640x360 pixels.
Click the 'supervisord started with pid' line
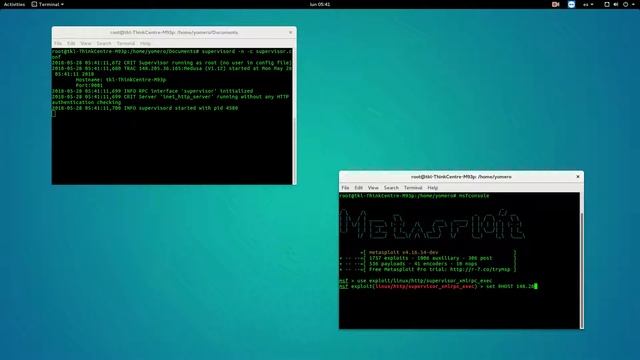point(145,108)
